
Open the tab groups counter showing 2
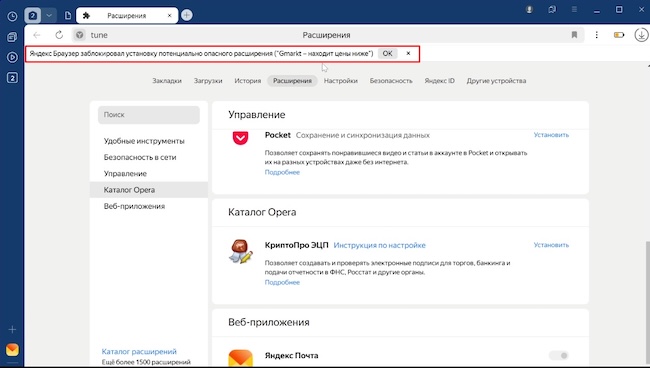(32, 16)
